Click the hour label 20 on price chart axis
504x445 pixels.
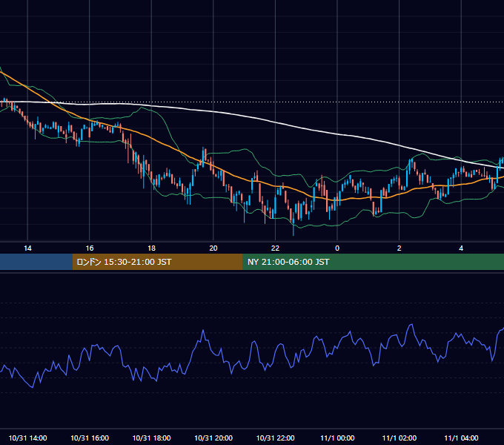(213, 248)
